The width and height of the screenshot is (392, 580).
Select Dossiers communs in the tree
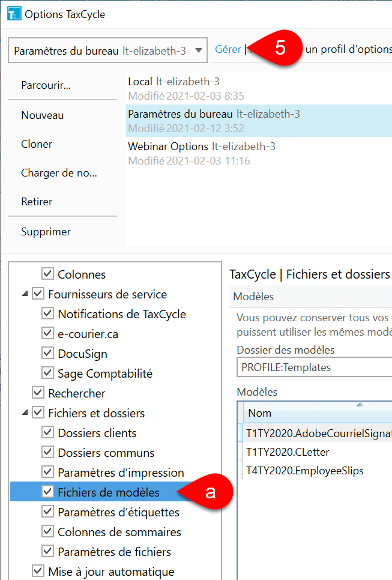coord(106,453)
